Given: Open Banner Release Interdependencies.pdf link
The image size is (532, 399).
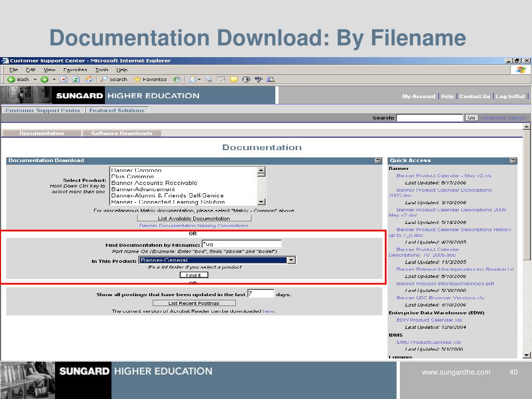Looking at the screenshot, I should (x=445, y=284).
